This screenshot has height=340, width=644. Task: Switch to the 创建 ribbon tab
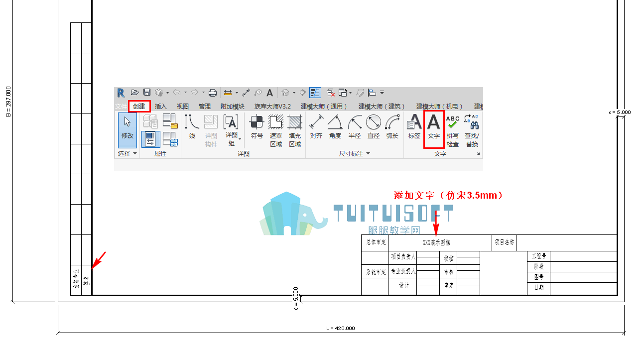[x=139, y=106]
